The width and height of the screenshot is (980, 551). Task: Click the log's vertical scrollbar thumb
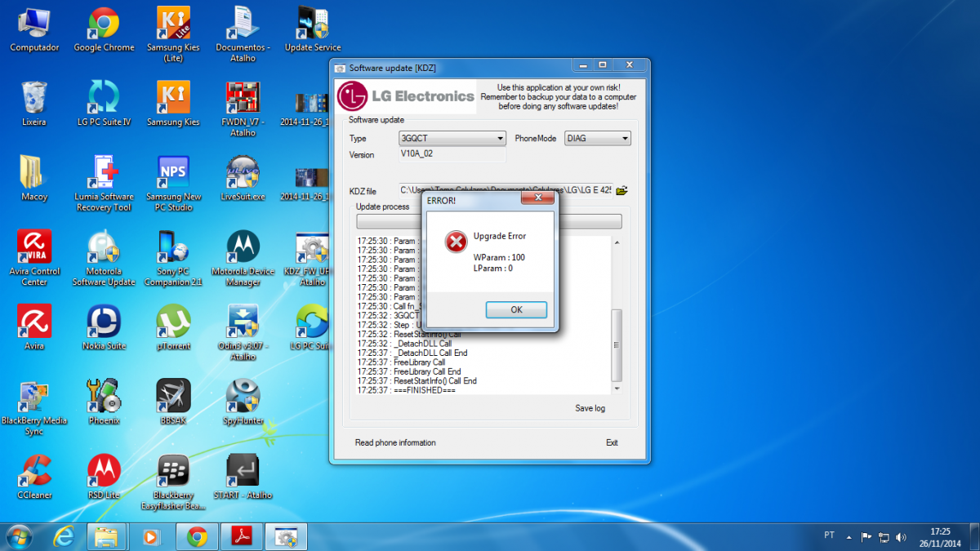(x=617, y=344)
